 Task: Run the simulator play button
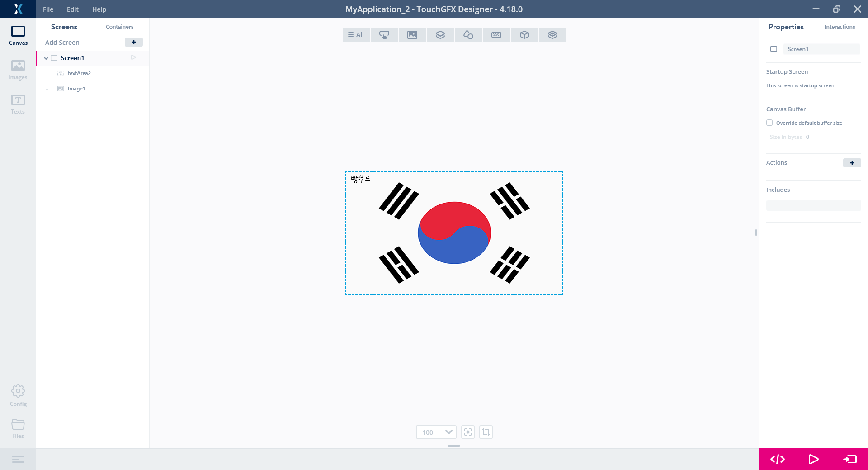(813, 459)
